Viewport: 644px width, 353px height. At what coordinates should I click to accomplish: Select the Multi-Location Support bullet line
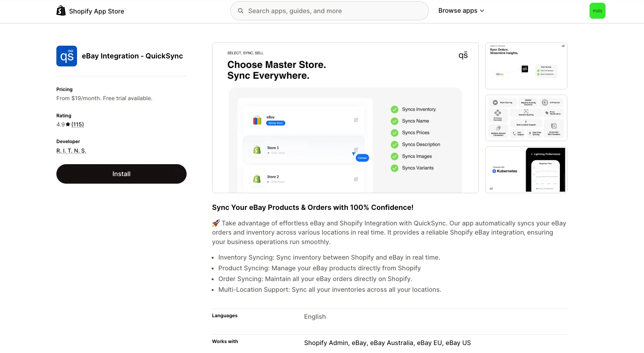coord(330,290)
